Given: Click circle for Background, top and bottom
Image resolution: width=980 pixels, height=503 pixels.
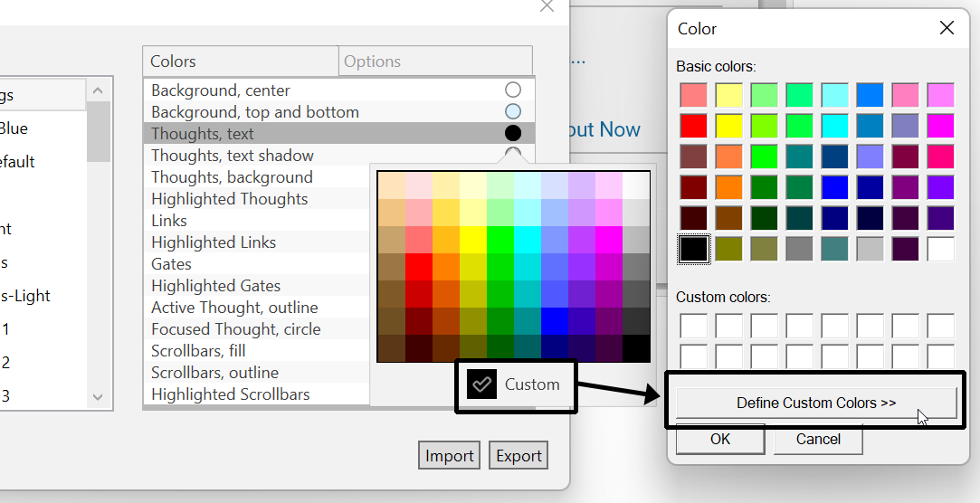Looking at the screenshot, I should point(513,111).
